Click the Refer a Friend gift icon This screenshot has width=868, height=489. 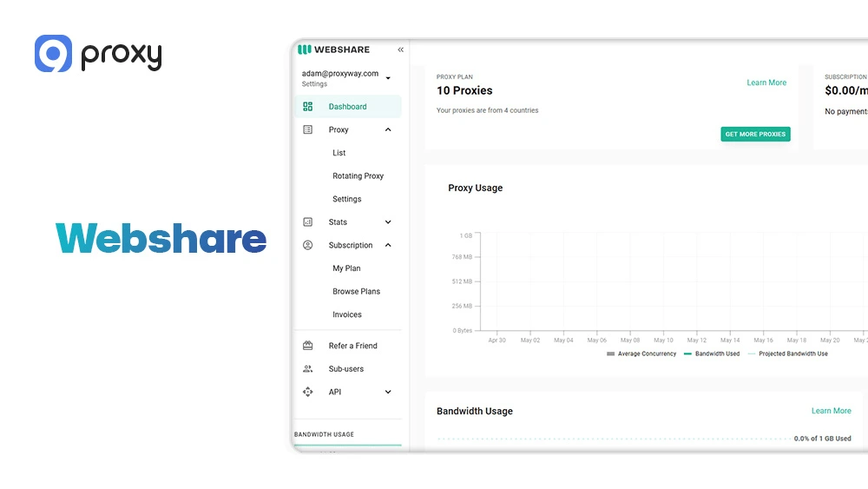pyautogui.click(x=307, y=346)
